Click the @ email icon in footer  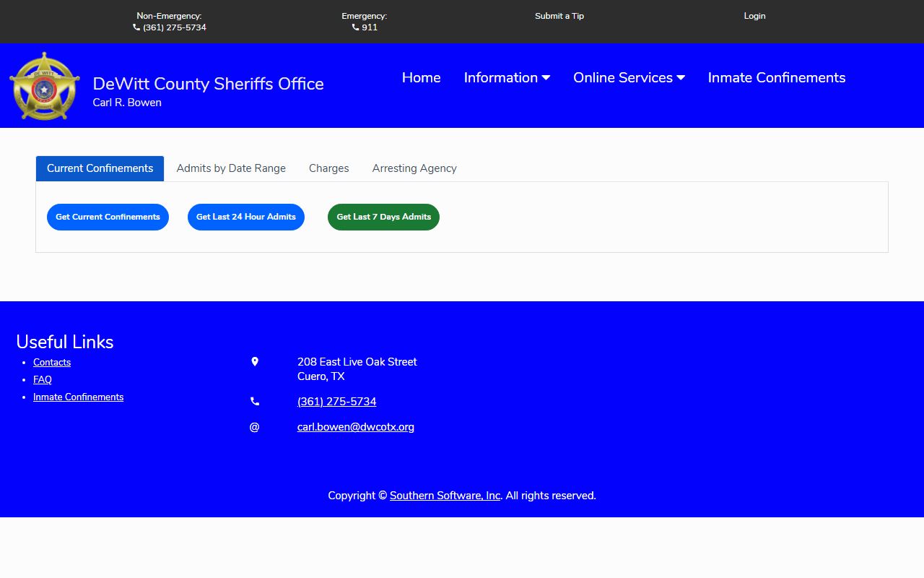tap(254, 427)
